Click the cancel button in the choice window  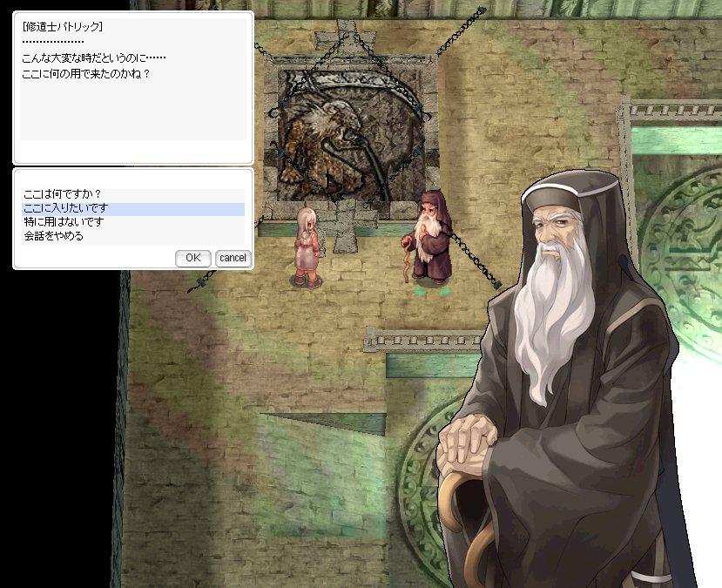[x=233, y=259]
